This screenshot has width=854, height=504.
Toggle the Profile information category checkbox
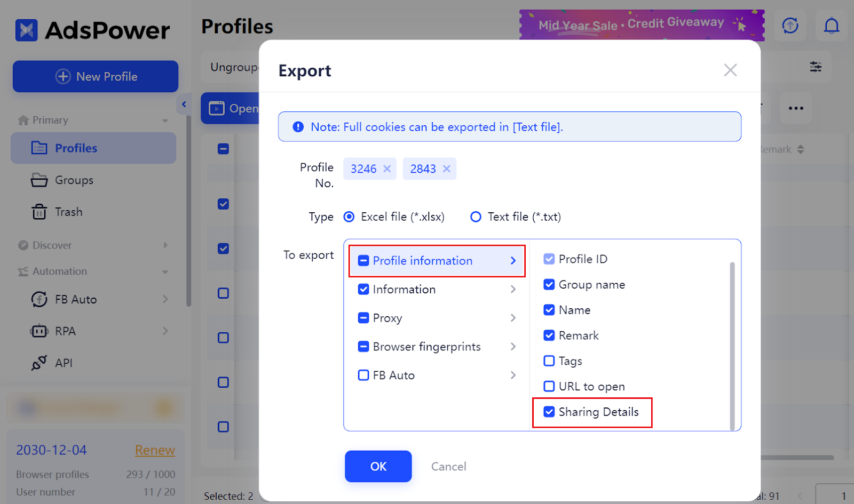tap(363, 261)
